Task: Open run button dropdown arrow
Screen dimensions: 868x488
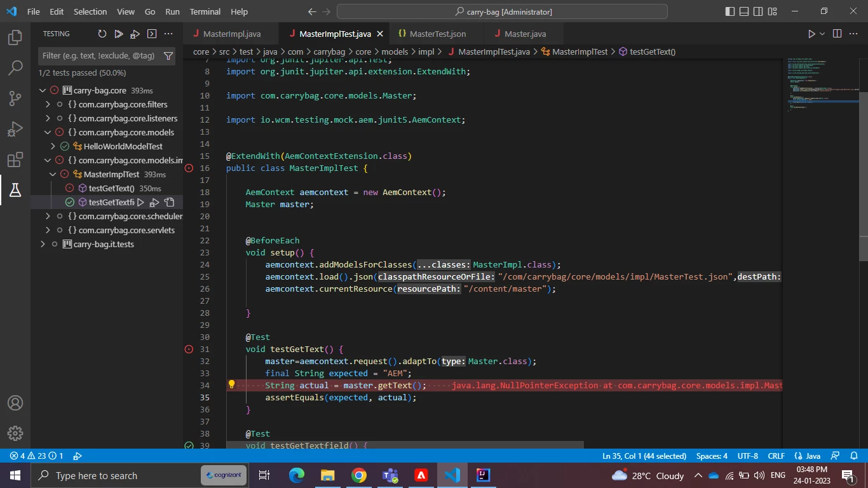Action: tap(822, 34)
